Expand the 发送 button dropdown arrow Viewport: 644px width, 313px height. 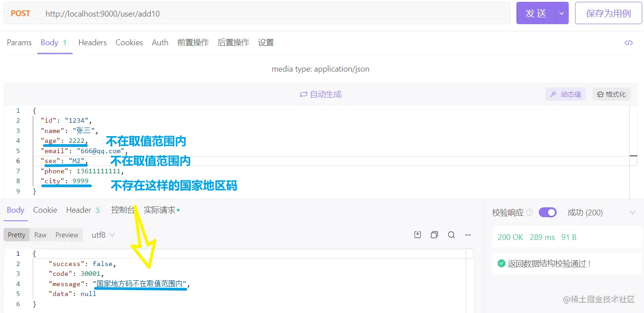(x=562, y=13)
